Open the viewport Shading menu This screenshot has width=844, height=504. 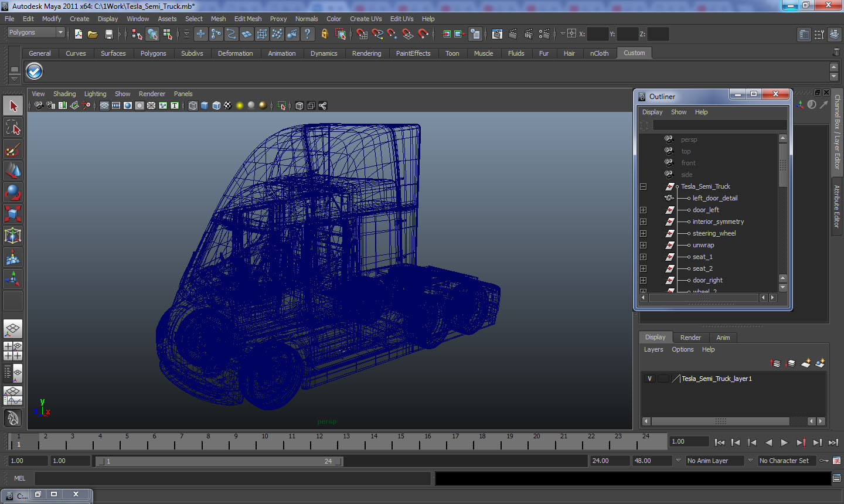tap(64, 94)
